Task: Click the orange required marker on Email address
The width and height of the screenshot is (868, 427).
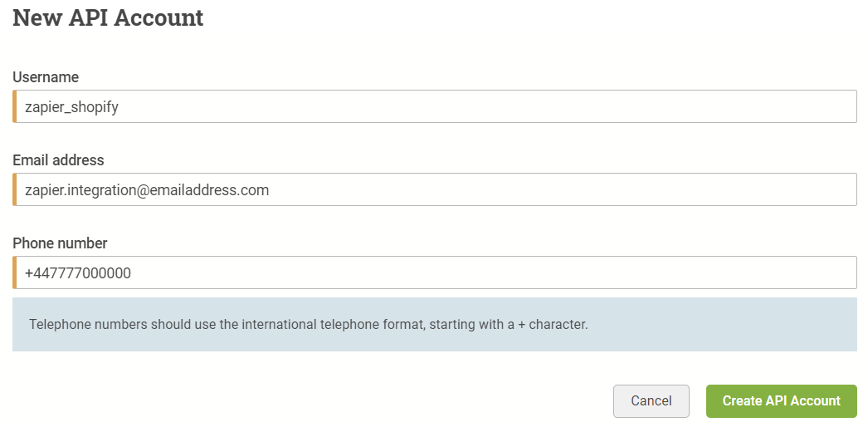Action: (14, 189)
